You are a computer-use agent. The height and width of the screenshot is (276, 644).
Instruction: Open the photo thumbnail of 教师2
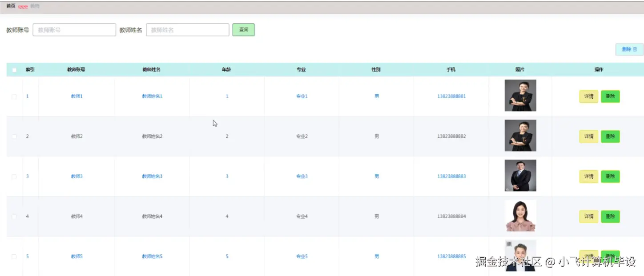pyautogui.click(x=520, y=136)
